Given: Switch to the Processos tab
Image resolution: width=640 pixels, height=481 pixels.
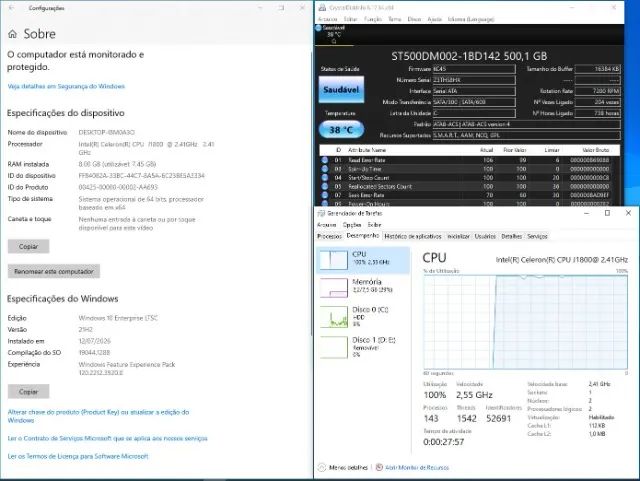Looking at the screenshot, I should pyautogui.click(x=329, y=236).
